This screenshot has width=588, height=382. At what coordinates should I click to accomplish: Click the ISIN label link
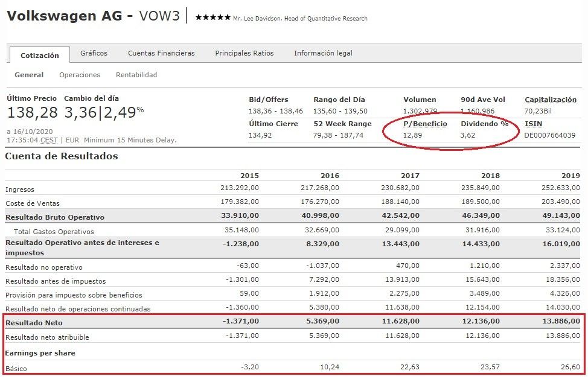coord(533,124)
